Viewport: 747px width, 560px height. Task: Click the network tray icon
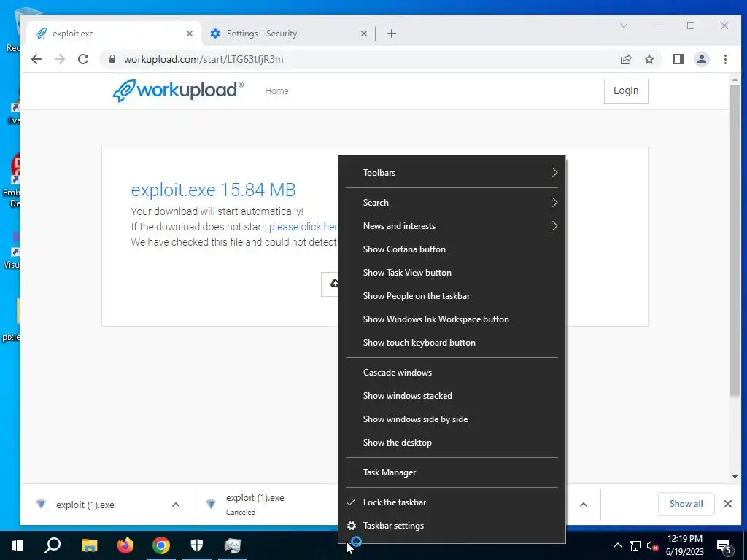click(x=635, y=545)
